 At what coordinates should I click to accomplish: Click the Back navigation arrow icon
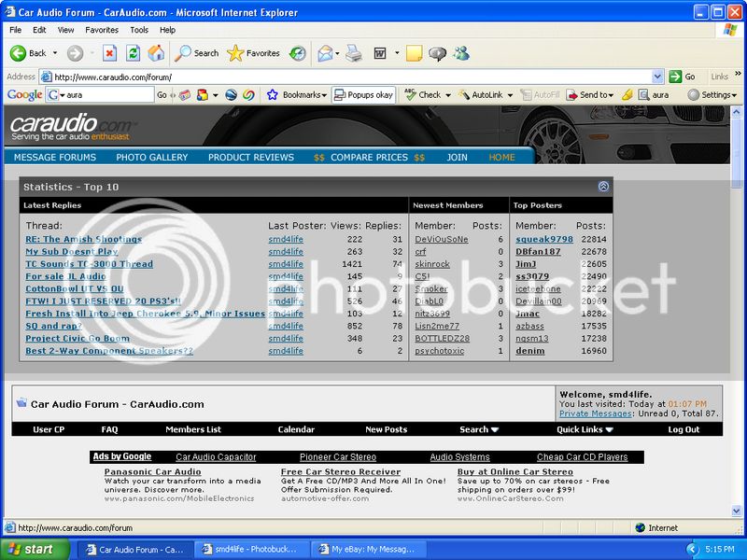point(18,53)
